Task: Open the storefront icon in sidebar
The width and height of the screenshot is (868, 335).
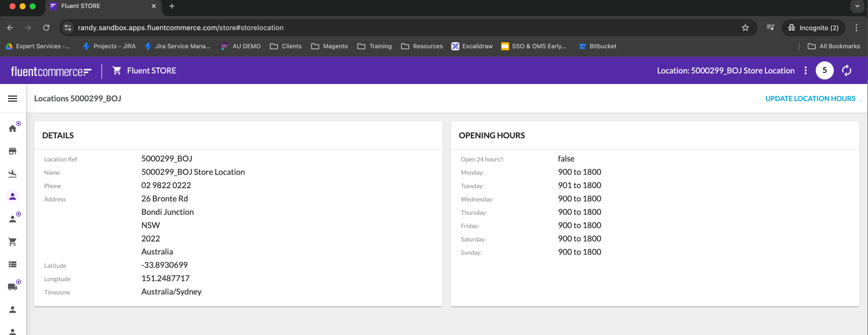Action: coord(13,151)
